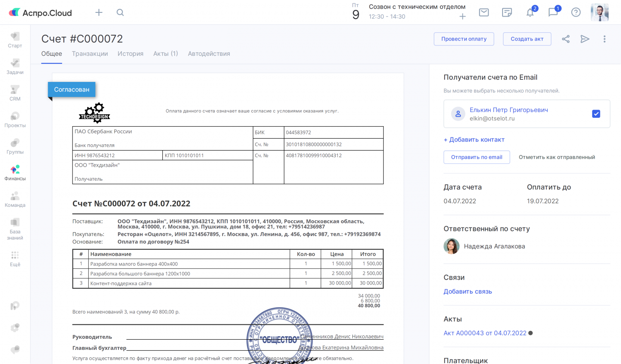
Task: Switch to the Транзакции tab
Action: click(x=90, y=54)
